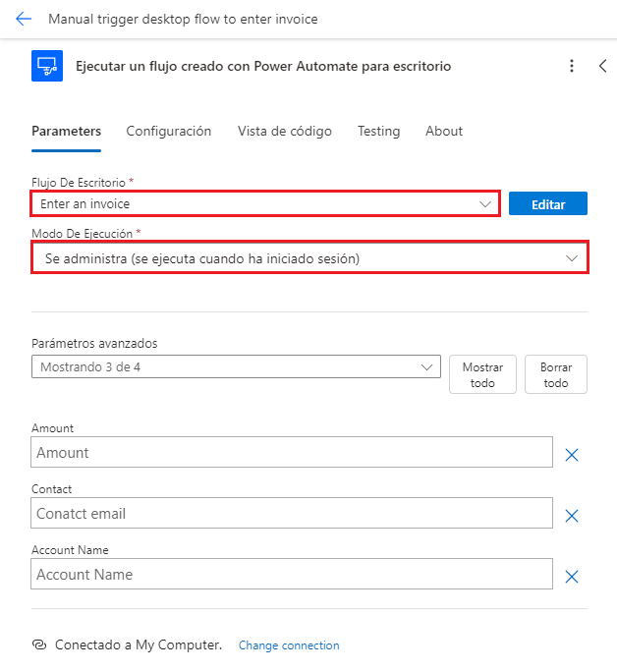Click the Mostrar todo button
The image size is (617, 672).
(x=482, y=374)
